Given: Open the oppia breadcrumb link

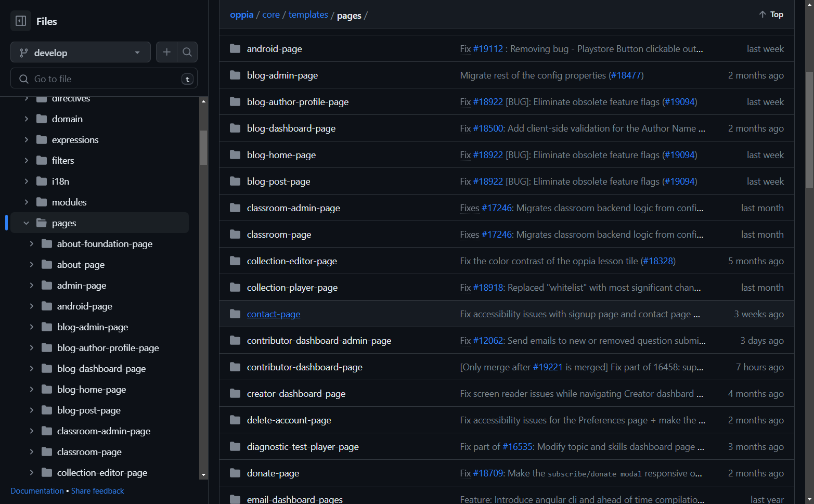Looking at the screenshot, I should (x=242, y=15).
